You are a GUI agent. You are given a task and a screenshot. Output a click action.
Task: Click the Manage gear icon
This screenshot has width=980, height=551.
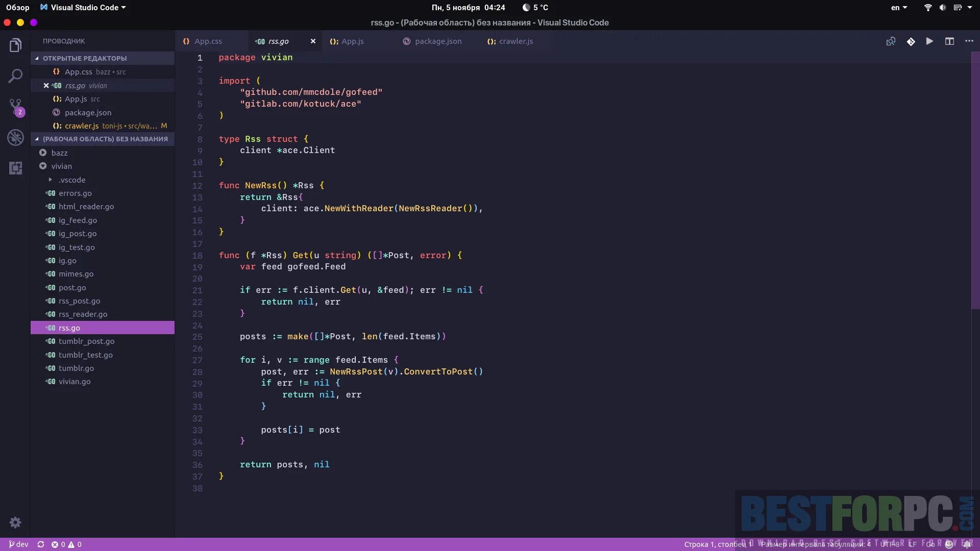click(x=15, y=522)
